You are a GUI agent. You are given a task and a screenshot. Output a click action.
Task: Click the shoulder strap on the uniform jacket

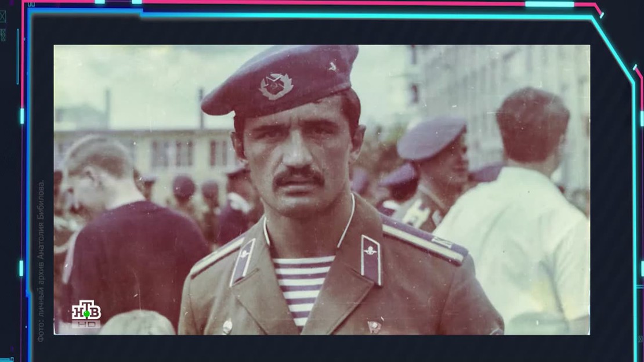point(425,237)
